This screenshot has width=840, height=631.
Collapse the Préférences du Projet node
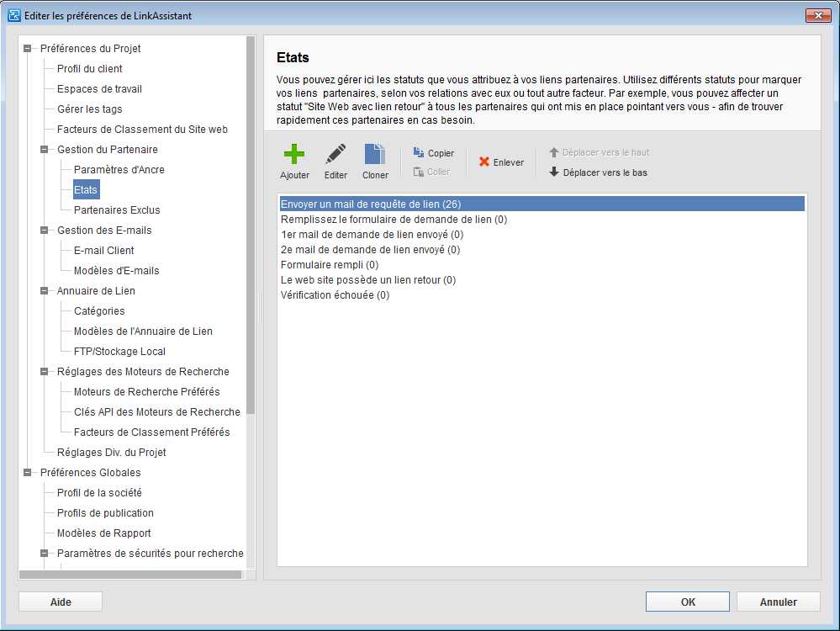coord(27,48)
